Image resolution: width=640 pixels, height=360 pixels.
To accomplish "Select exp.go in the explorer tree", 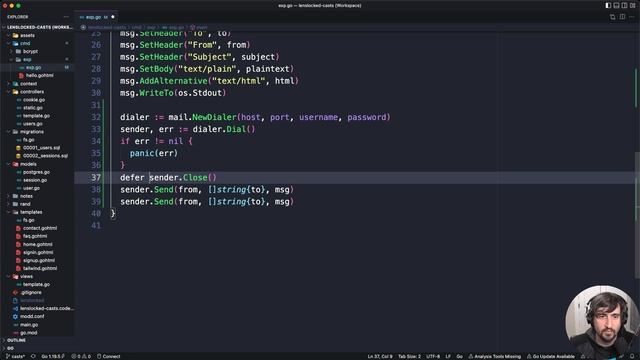I will click(33, 67).
